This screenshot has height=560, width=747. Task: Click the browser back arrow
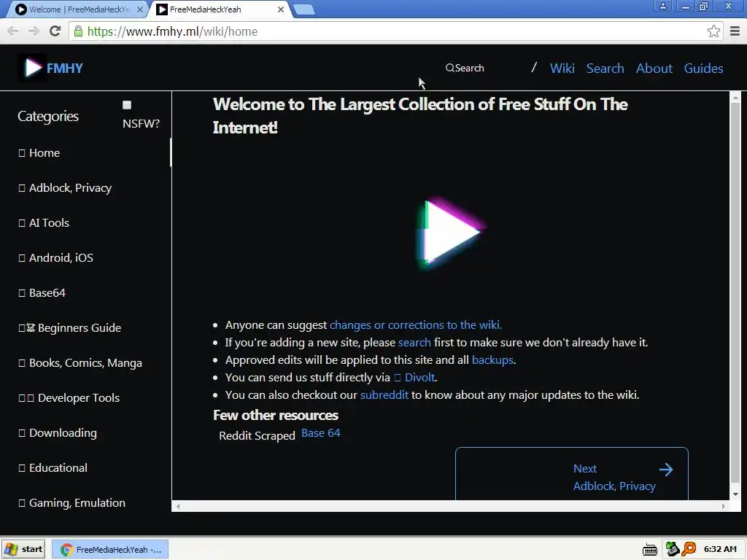point(13,31)
